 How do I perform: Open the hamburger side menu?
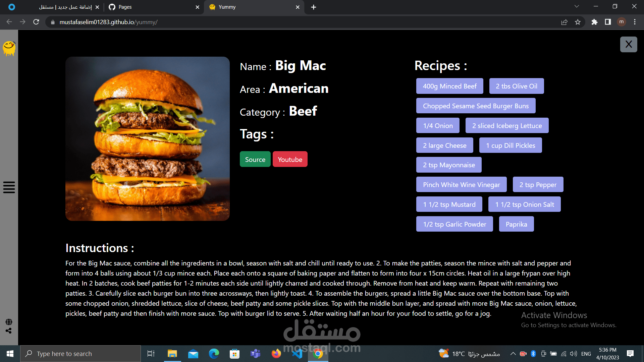(9, 187)
